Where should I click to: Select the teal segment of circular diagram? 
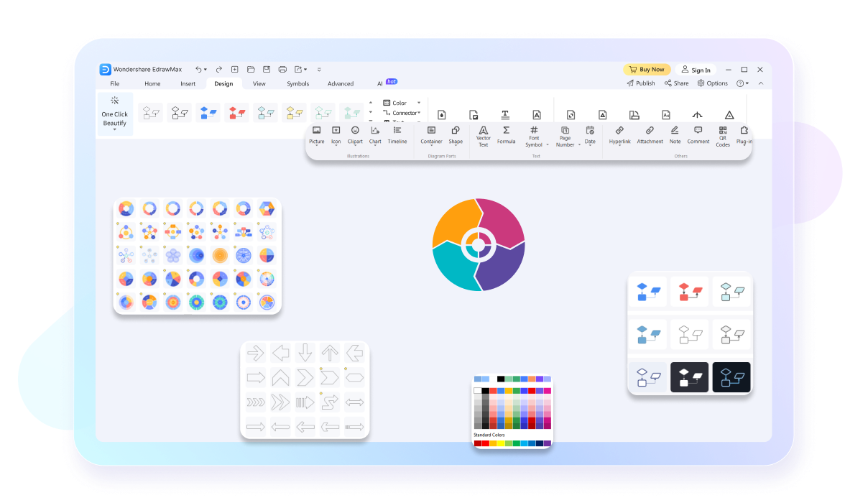click(x=455, y=267)
